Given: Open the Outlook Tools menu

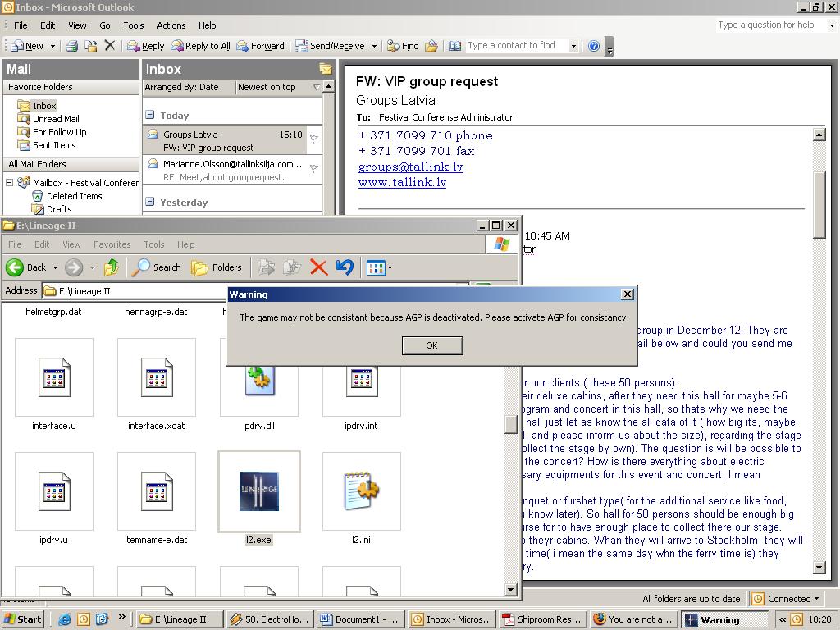Looking at the screenshot, I should click(134, 25).
